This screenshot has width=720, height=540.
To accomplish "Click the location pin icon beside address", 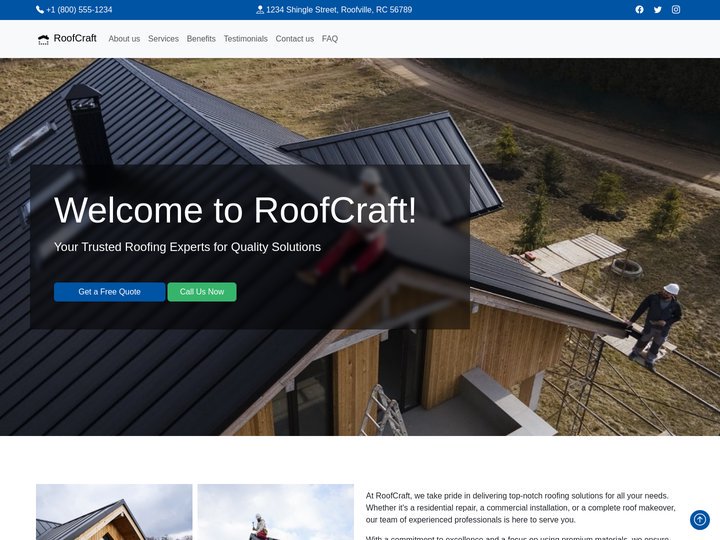I will point(260,10).
